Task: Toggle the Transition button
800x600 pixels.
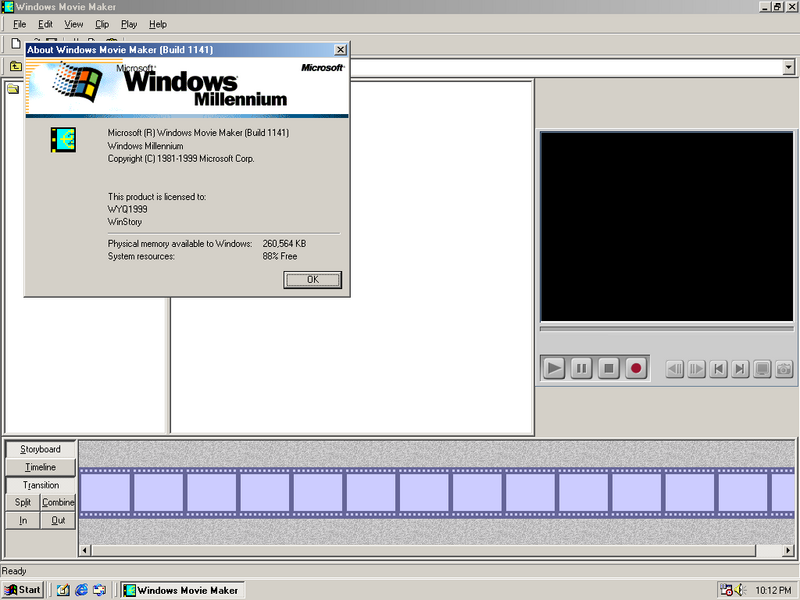Action: (x=40, y=485)
